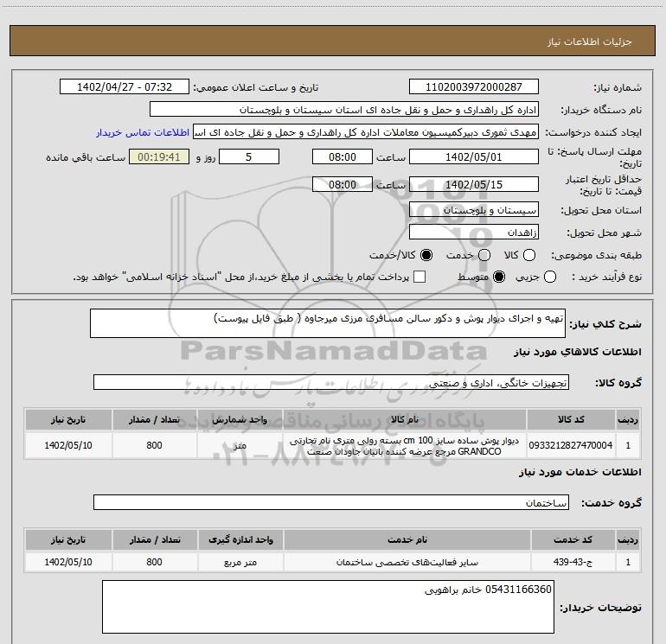Click the نام کالا column header
Screen dimensions: 666x644
pyautogui.click(x=404, y=420)
